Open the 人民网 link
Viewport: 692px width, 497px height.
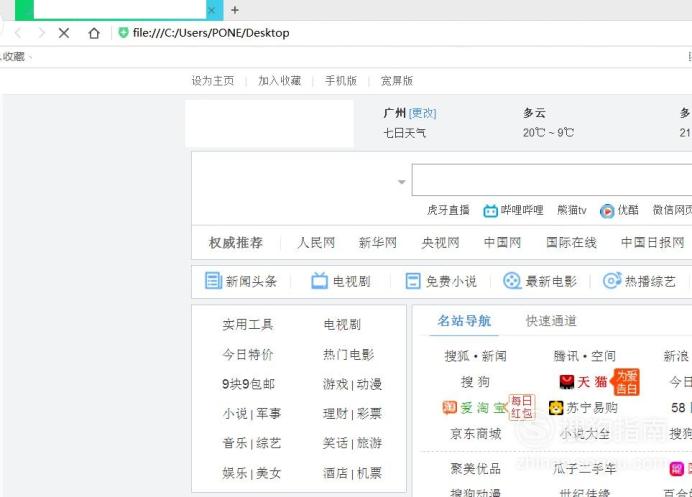point(316,243)
